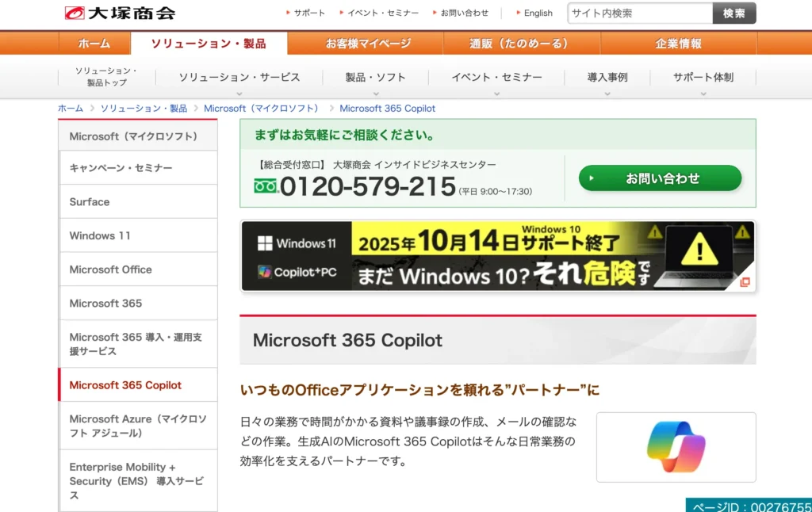Open the Windows 10 support end banner
Viewport: 812px width, 512px height.
(498, 256)
